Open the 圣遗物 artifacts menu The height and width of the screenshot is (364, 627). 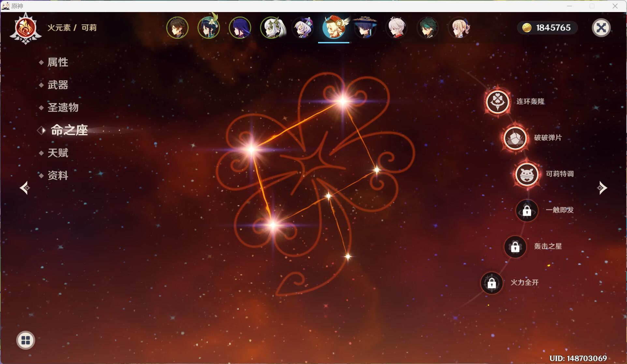(63, 107)
